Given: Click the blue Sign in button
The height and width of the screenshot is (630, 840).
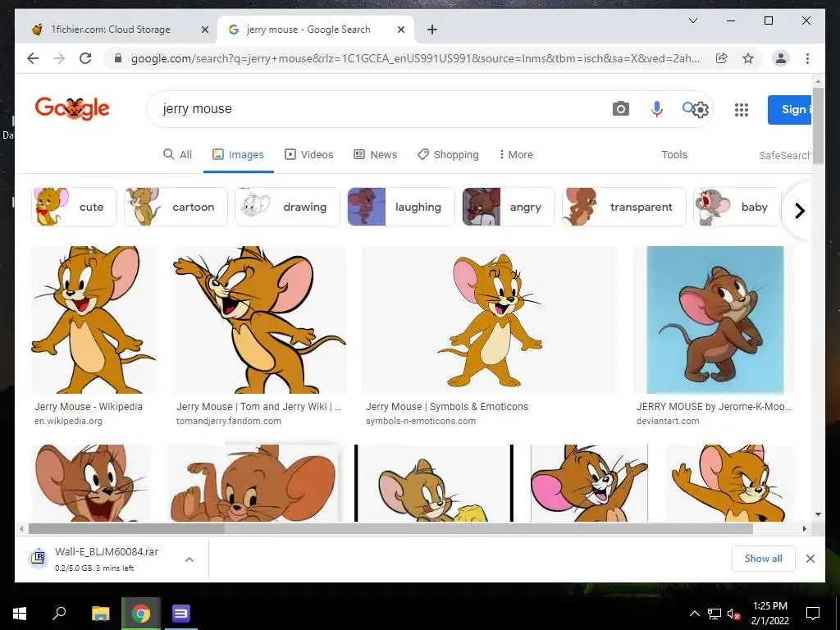Looking at the screenshot, I should point(789,110).
